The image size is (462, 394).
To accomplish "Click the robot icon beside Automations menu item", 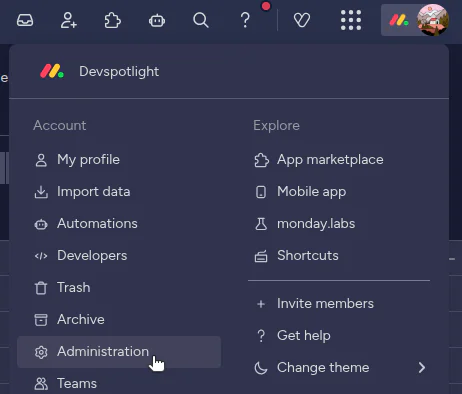I will 41,224.
